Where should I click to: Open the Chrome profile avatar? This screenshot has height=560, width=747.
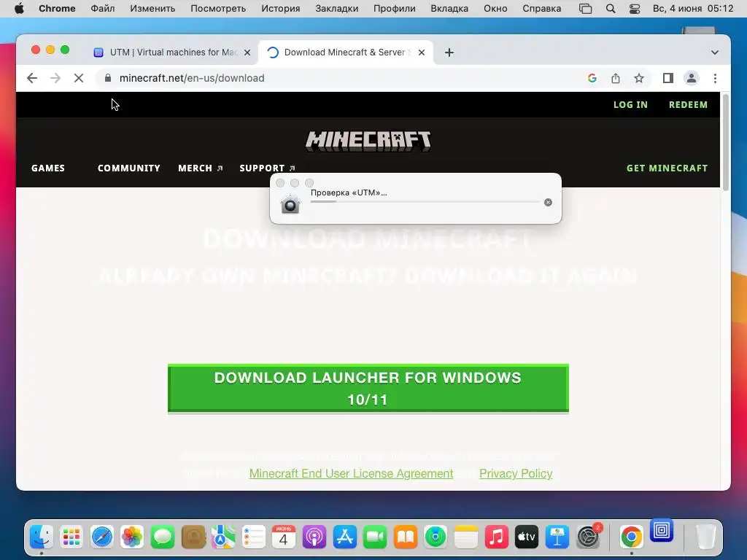coord(692,78)
